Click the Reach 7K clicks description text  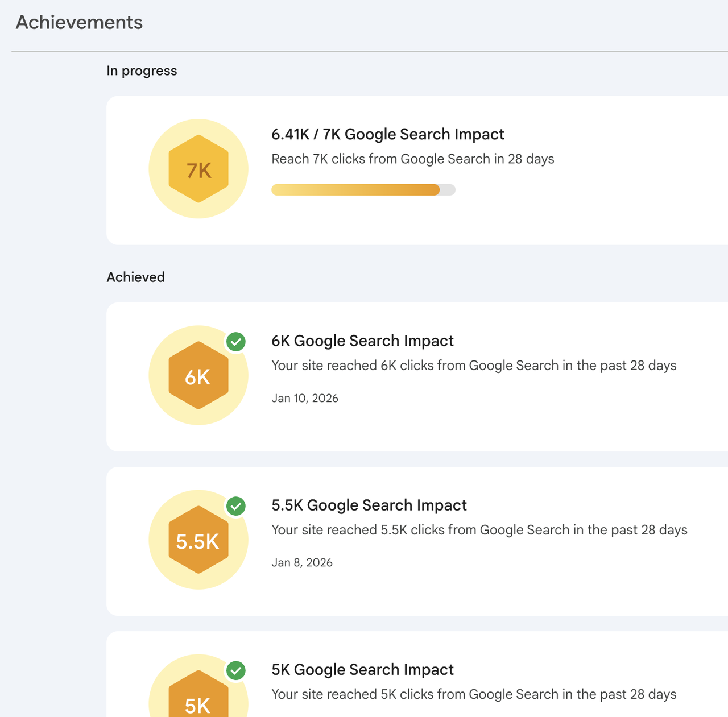click(x=412, y=159)
